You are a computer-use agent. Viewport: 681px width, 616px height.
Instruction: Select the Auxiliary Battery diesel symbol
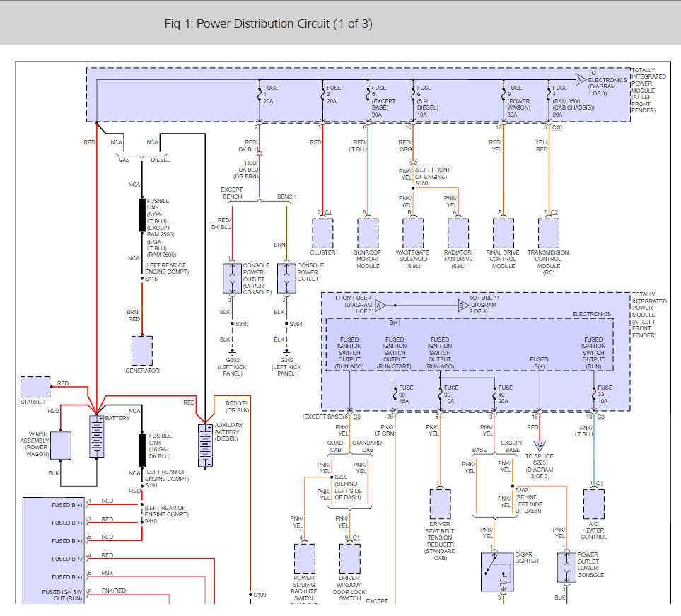coord(205,446)
